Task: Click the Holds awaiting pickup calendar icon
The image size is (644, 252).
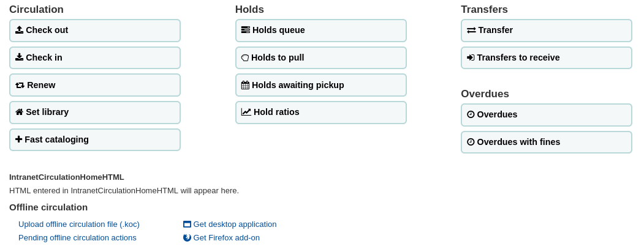Action: (x=245, y=85)
